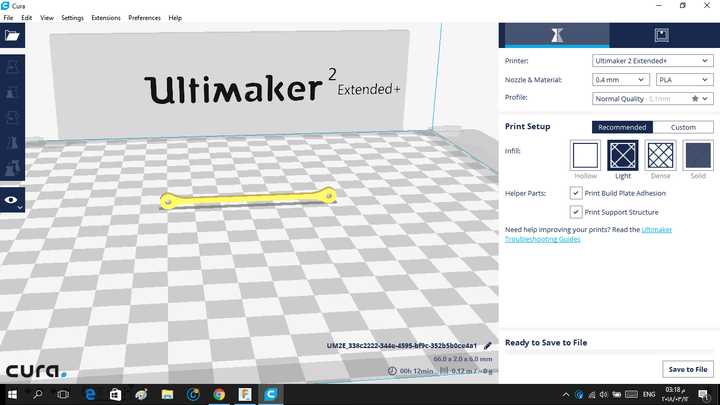Show hidden system tray icons
This screenshot has width=720, height=405.
(x=566, y=395)
